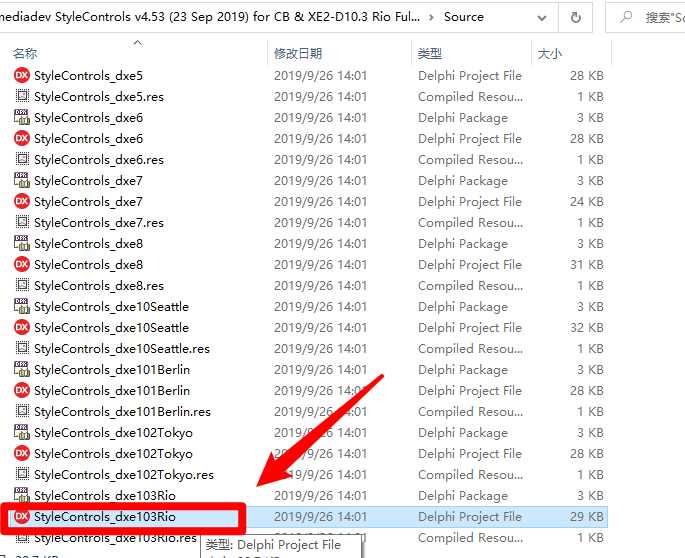685x558 pixels.
Task: Click the StyleControls_dxe6.res resource icon
Action: (x=22, y=159)
